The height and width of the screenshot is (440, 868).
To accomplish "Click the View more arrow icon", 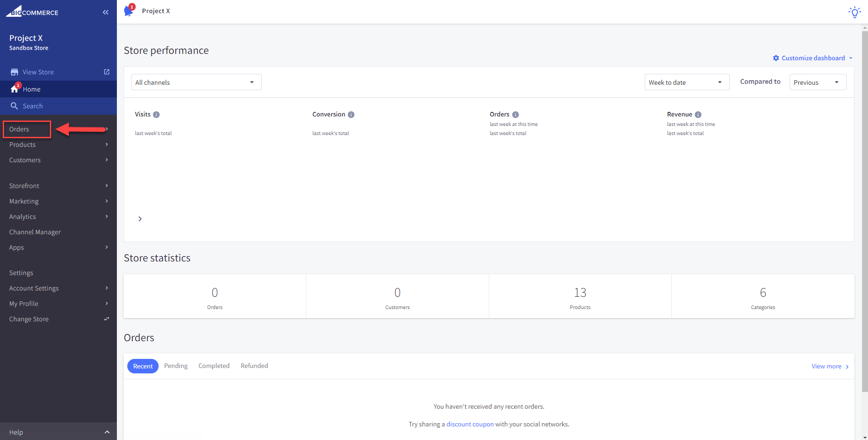I will (x=847, y=367).
